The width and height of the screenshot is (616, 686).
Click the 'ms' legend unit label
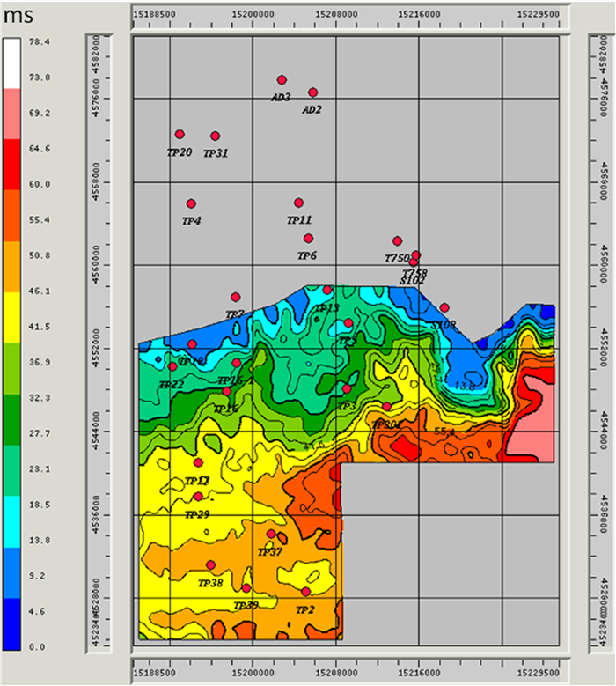[x=18, y=17]
